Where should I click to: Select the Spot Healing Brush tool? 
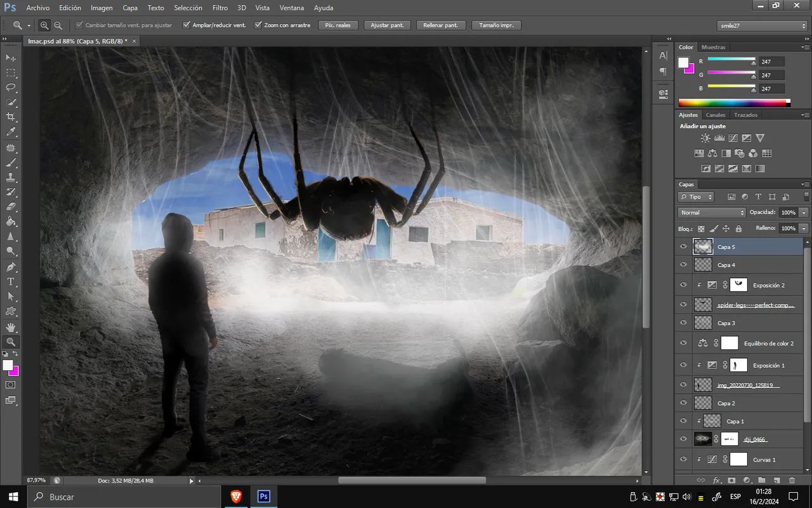point(11,147)
